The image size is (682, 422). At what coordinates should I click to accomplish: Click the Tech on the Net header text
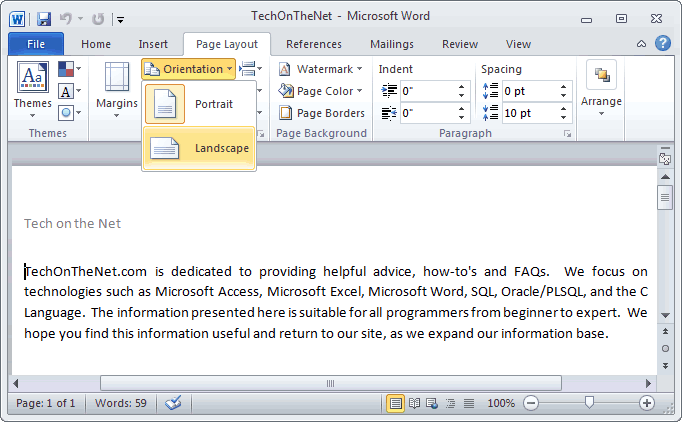click(x=72, y=224)
